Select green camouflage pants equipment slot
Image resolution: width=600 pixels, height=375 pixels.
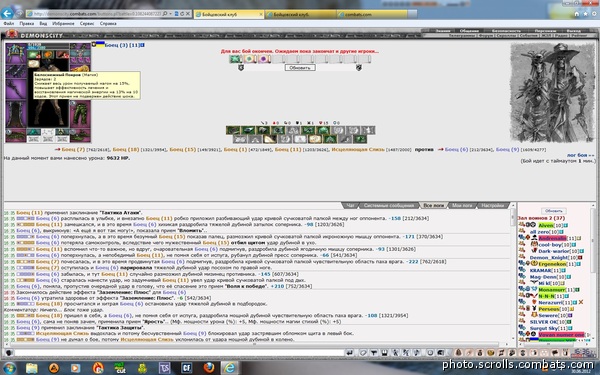(80, 115)
